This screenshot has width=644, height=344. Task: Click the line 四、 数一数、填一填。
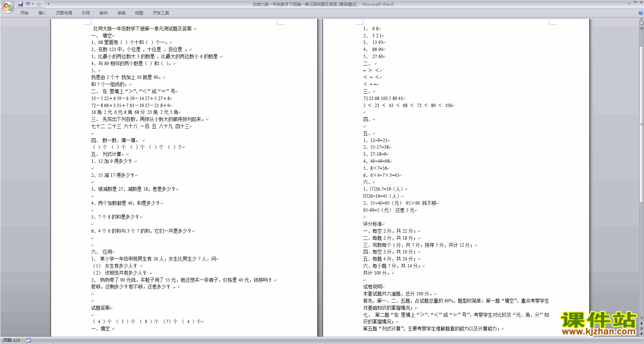click(x=115, y=140)
